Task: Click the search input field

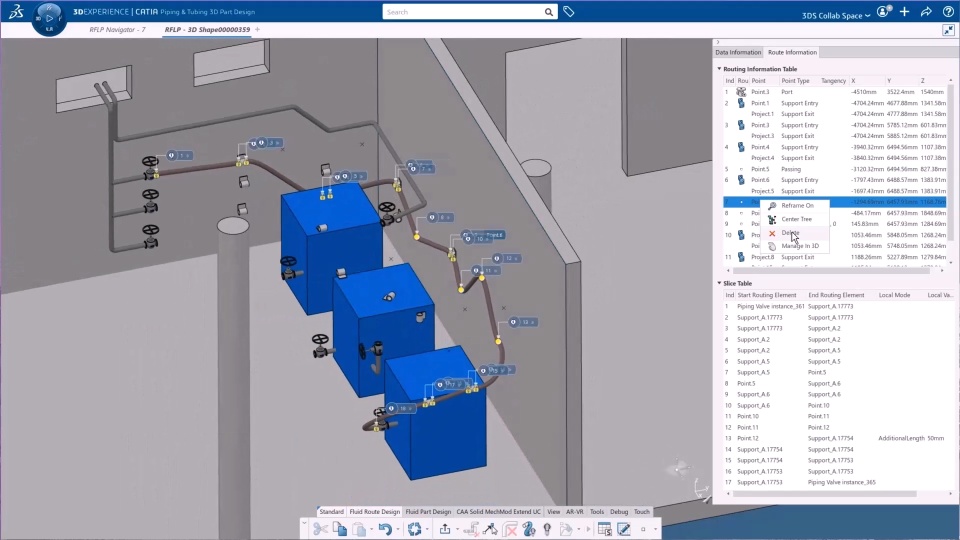Action: click(x=463, y=12)
